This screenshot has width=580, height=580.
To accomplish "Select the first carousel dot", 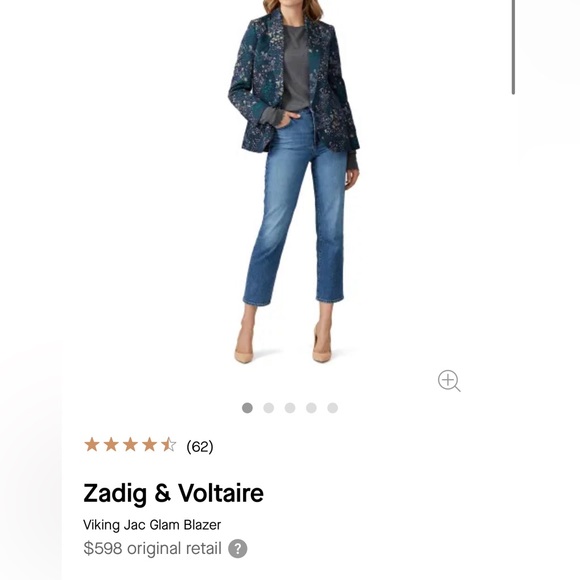I will pos(247,408).
